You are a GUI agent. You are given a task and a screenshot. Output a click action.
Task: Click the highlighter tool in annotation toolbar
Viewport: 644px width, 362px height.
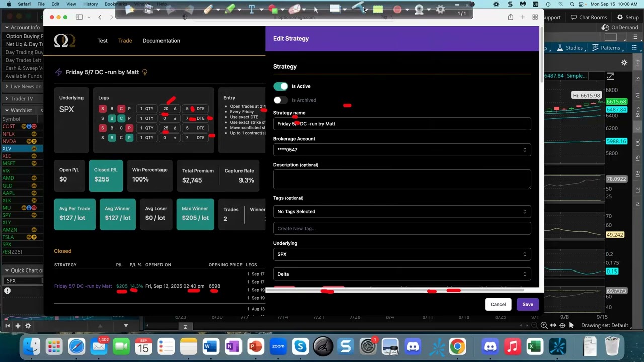tap(230, 9)
